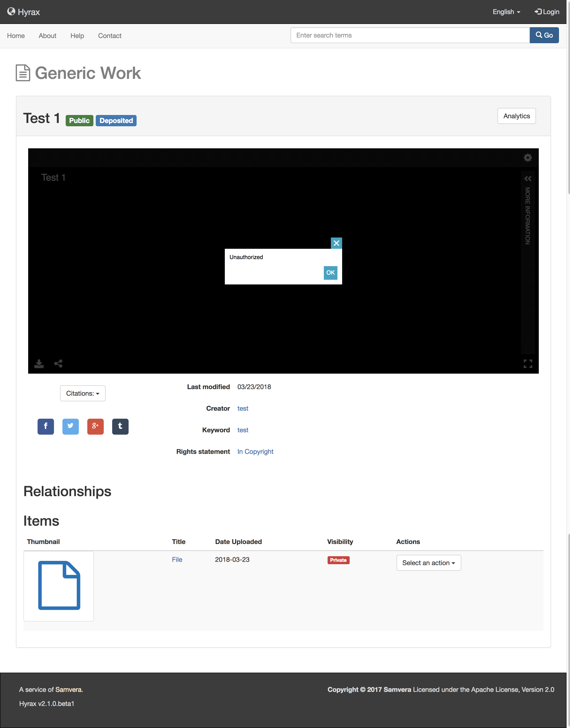Click the MORE INFORMATION vertical label
The width and height of the screenshot is (570, 728).
[528, 216]
